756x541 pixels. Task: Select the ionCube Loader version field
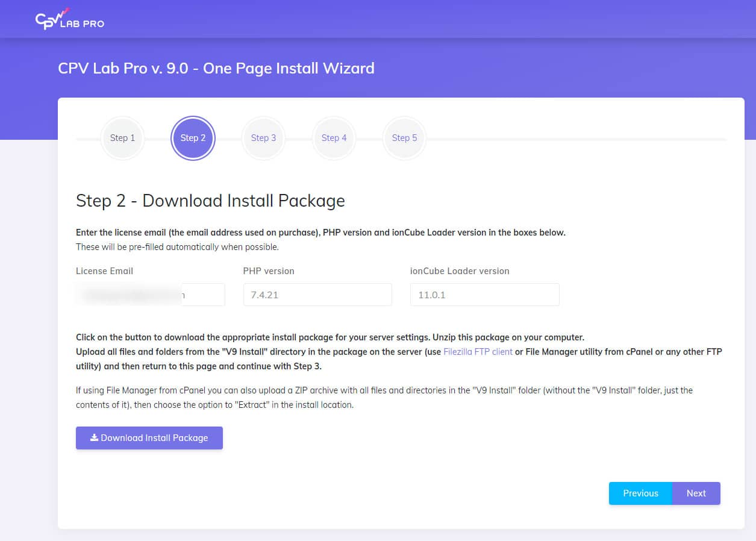point(484,295)
